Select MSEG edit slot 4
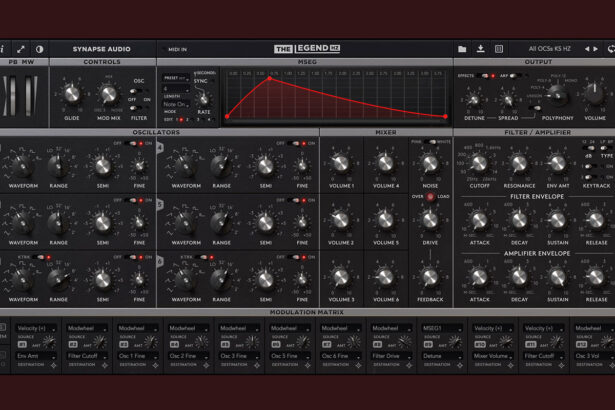The width and height of the screenshot is (615, 410). point(210,120)
